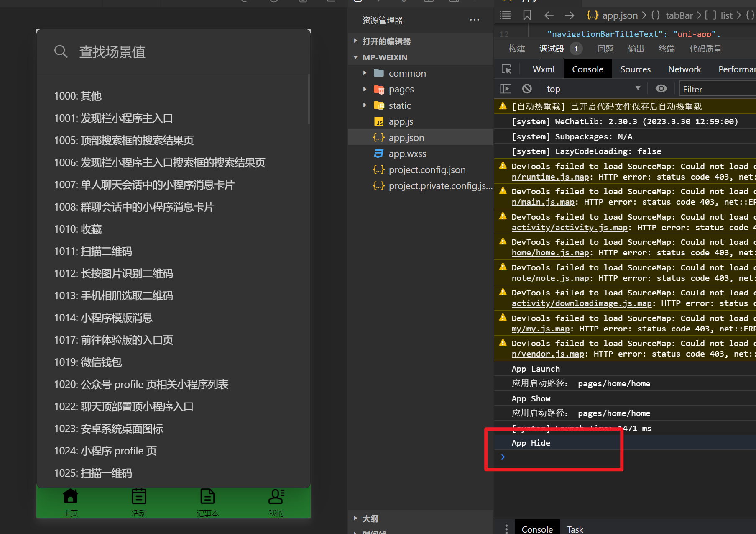Select scene 1011: 扫描二维码
Screen dimensions: 756x534
tap(93, 251)
